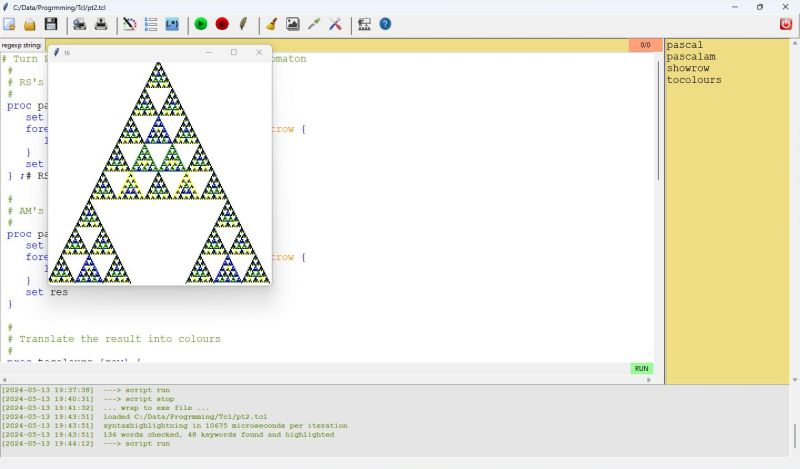Save the script with the floppy disk icon
The width and height of the screenshot is (800, 469).
(x=51, y=24)
